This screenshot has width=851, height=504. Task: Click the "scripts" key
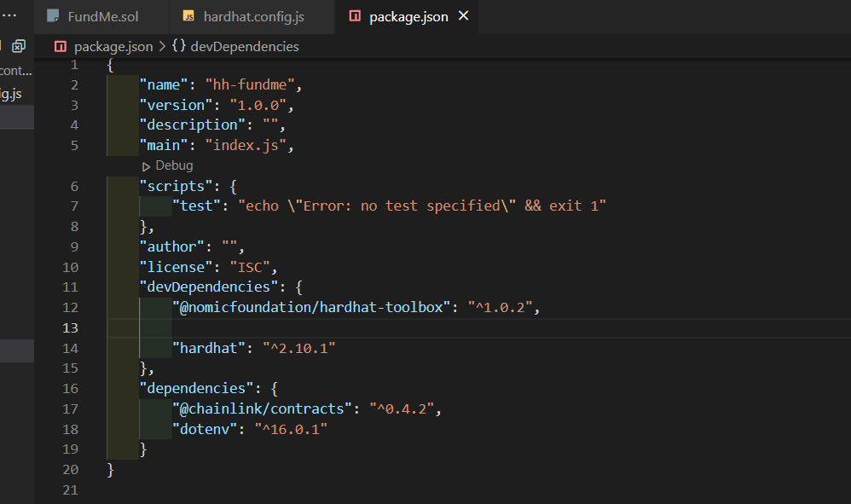point(176,186)
